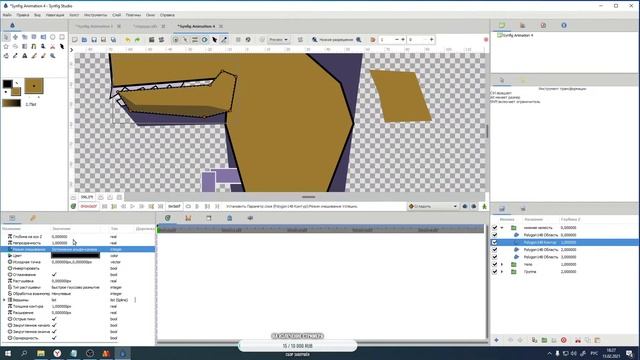Click the Непрозрачность value 1,000000
The height and width of the screenshot is (360, 640).
(60, 243)
